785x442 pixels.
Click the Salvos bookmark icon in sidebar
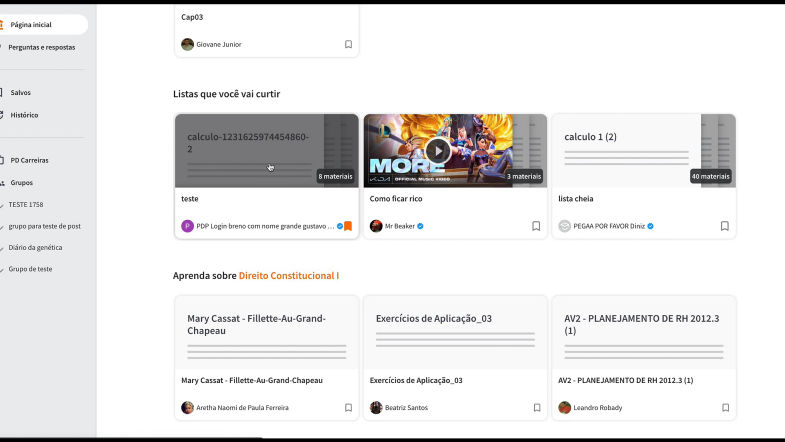(2, 92)
